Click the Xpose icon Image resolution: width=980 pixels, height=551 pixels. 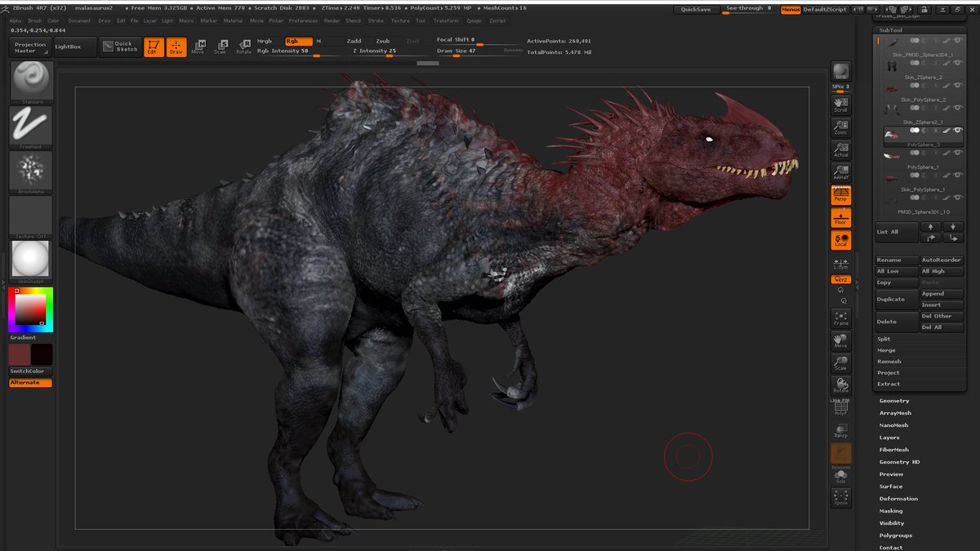(x=840, y=497)
